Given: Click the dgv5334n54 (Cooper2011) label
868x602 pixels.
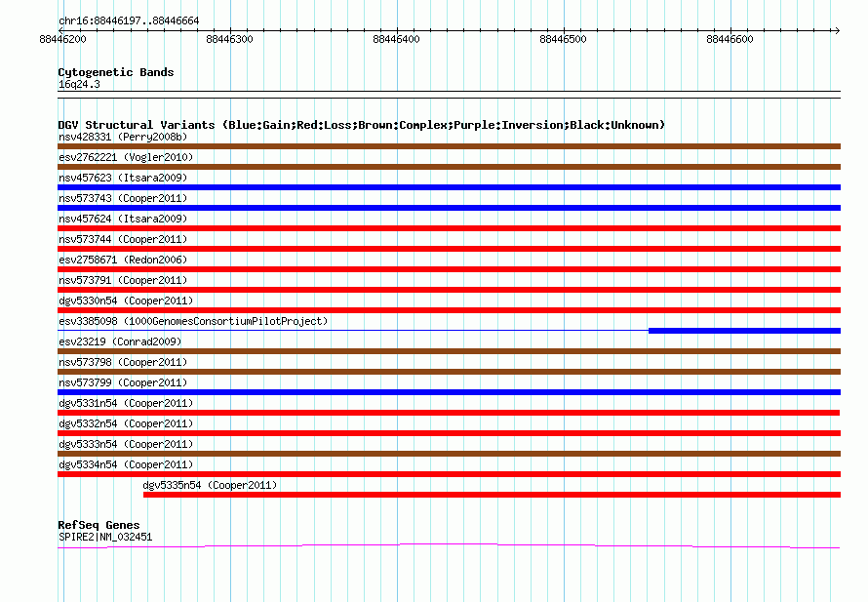Looking at the screenshot, I should click(126, 464).
